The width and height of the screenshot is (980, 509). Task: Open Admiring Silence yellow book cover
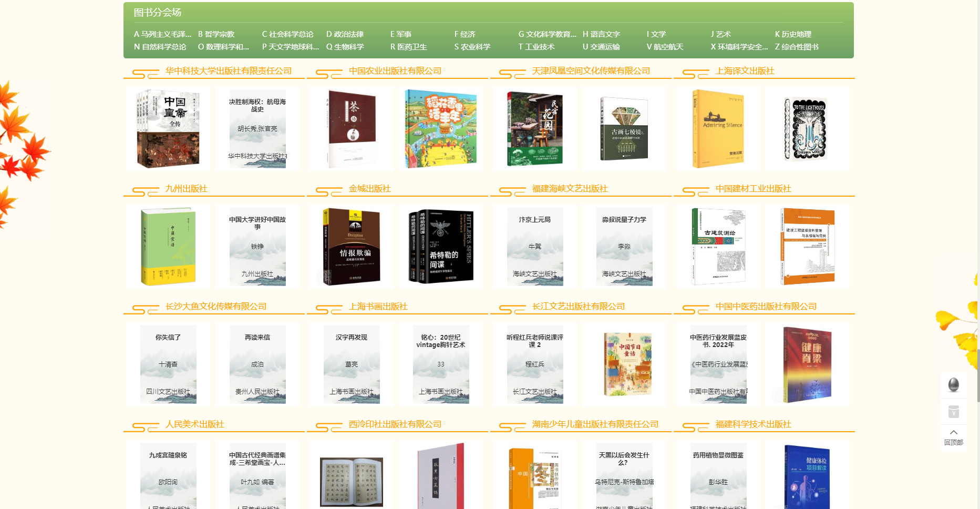pos(718,129)
